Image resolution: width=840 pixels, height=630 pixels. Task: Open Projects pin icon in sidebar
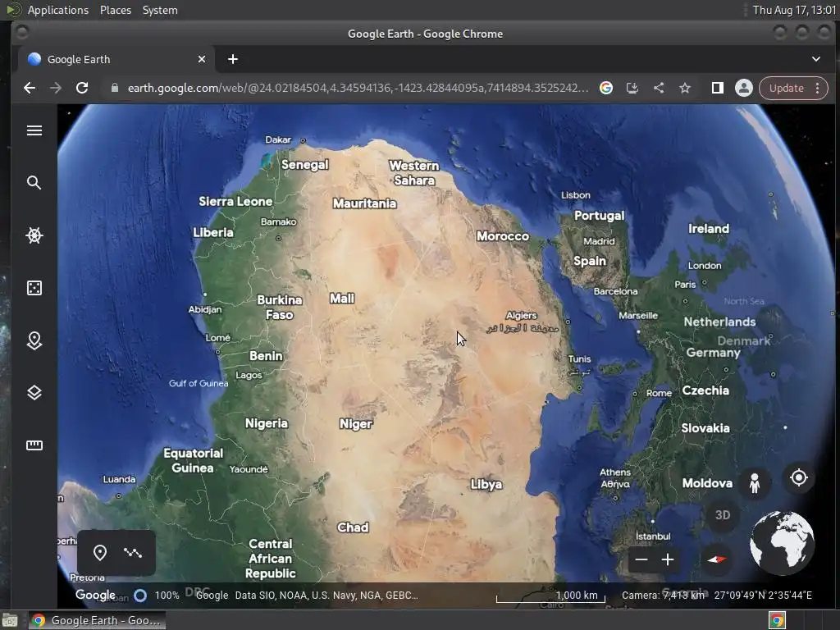point(34,340)
